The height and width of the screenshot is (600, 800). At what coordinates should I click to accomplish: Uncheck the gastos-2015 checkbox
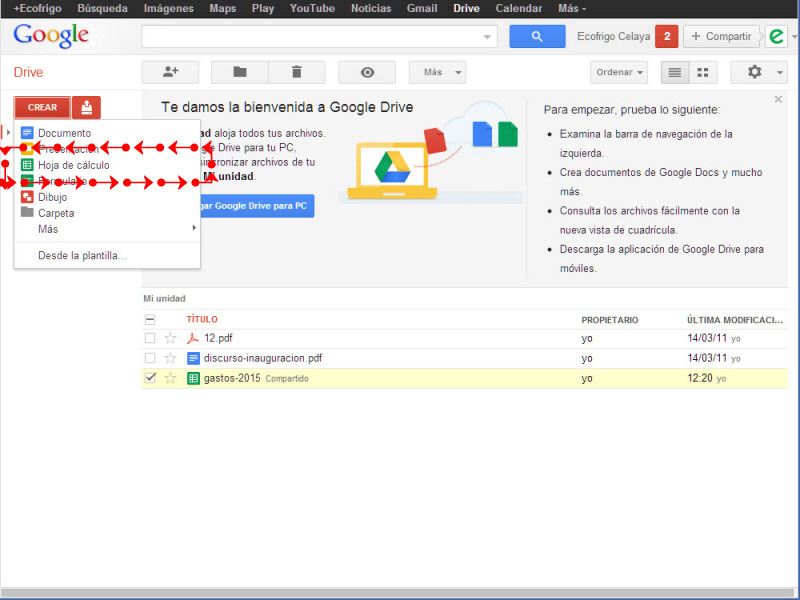coord(150,378)
